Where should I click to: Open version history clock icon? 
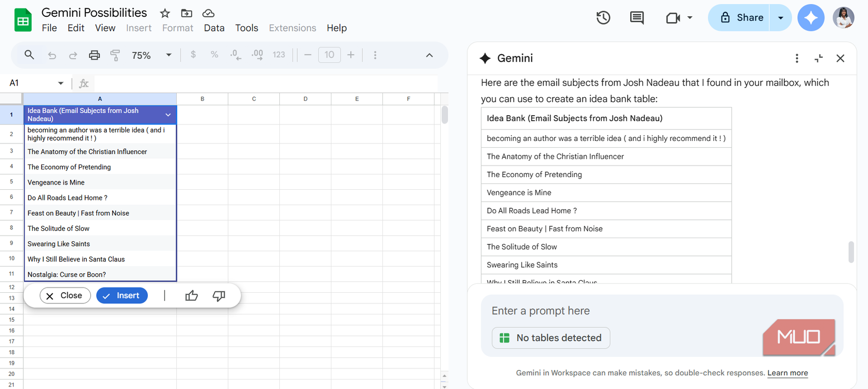tap(603, 17)
